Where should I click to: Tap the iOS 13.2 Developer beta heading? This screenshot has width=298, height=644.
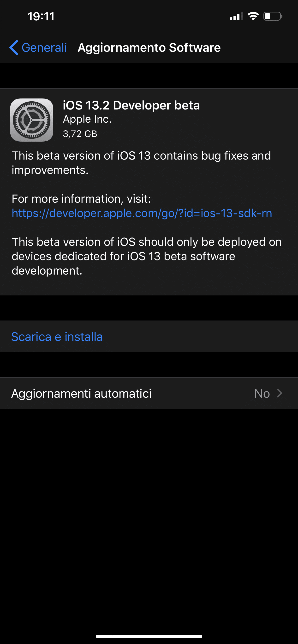(x=131, y=105)
